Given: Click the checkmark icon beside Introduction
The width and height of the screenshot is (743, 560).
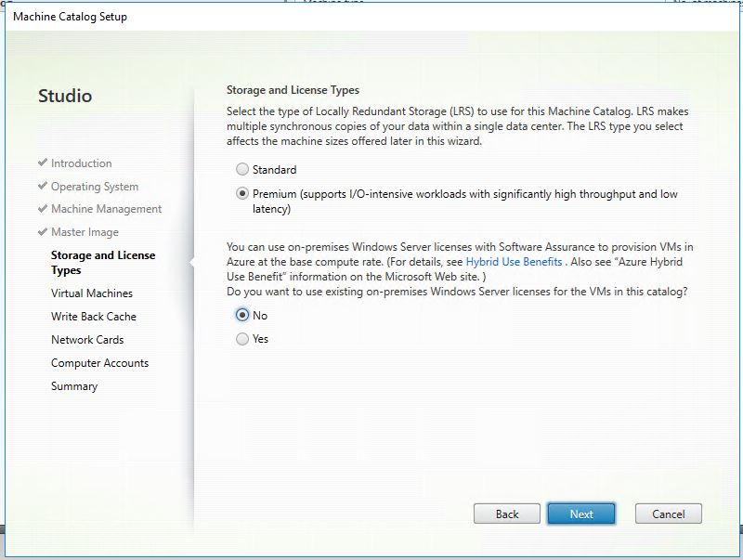Looking at the screenshot, I should coord(43,163).
